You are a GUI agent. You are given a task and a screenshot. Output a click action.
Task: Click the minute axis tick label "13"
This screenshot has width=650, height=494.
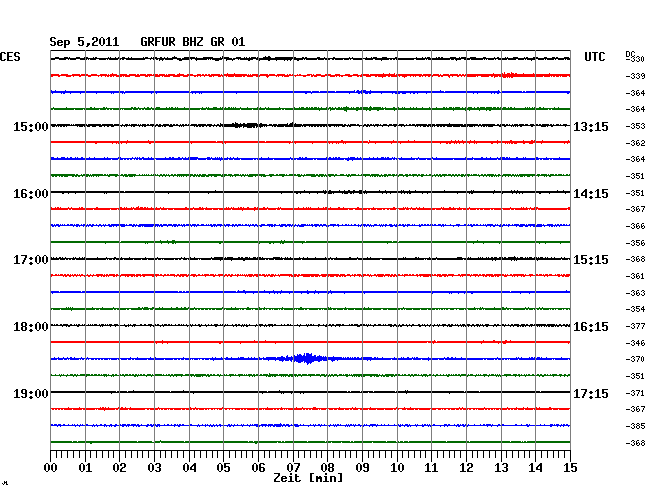tap(501, 467)
